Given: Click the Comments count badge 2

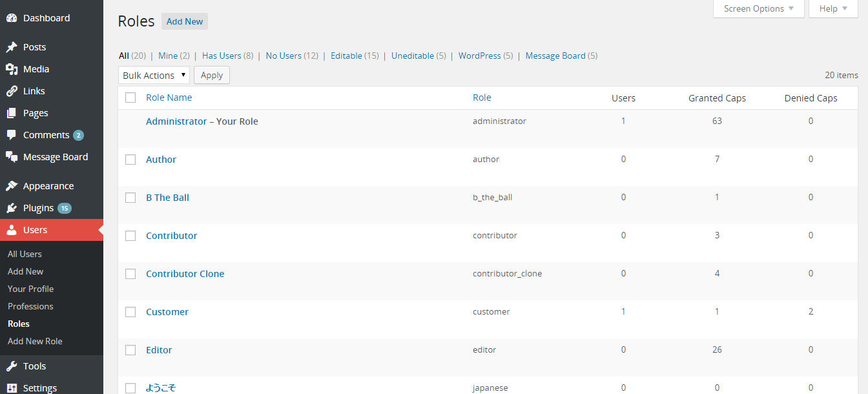Looking at the screenshot, I should [x=78, y=136].
